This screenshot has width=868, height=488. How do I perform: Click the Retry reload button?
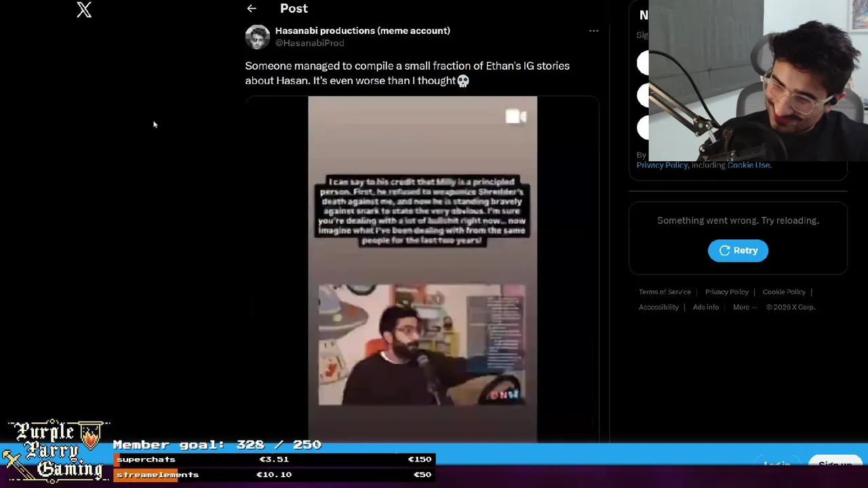click(x=738, y=250)
